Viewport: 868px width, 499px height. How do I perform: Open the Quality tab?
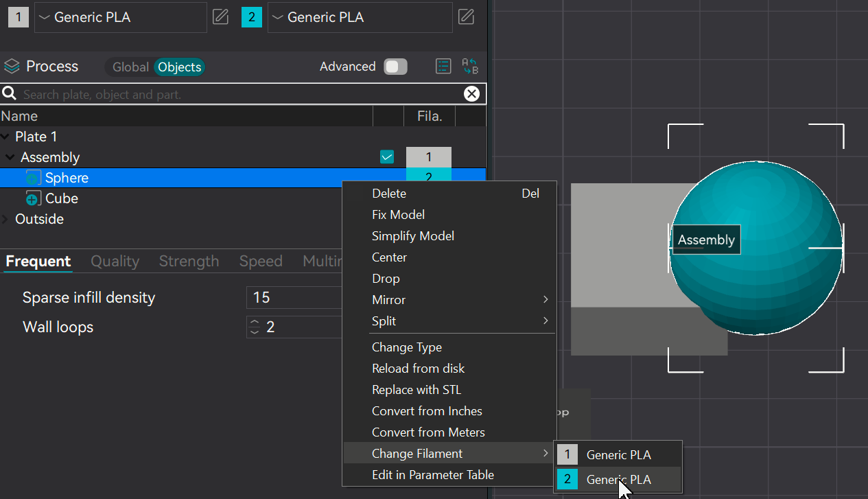coord(115,261)
